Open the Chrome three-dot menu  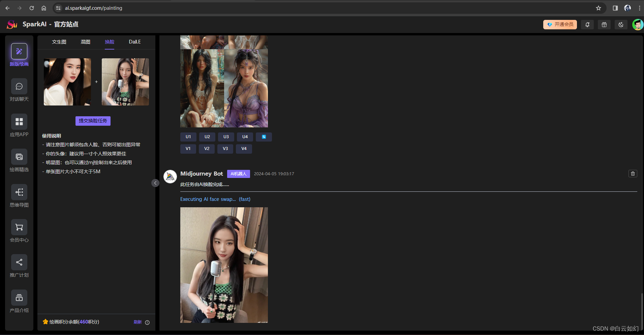coord(639,8)
